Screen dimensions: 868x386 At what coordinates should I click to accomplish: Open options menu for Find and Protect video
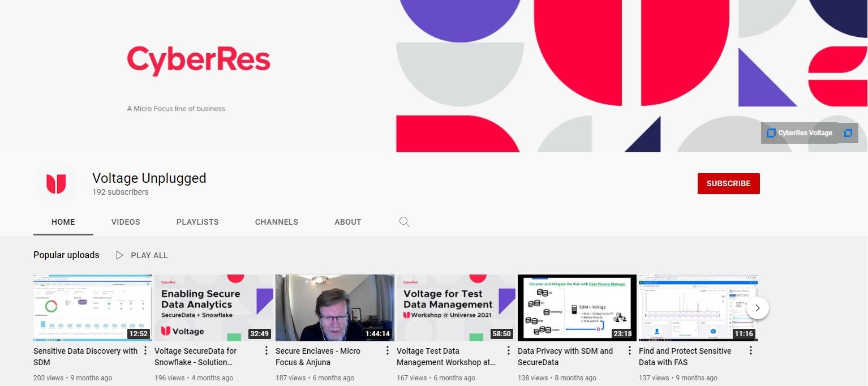click(751, 351)
